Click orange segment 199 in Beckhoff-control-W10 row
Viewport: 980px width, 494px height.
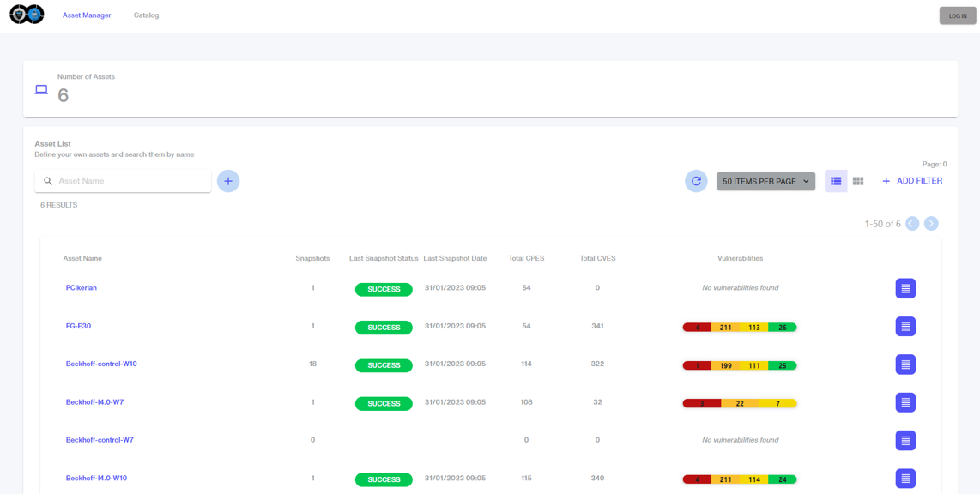(725, 365)
